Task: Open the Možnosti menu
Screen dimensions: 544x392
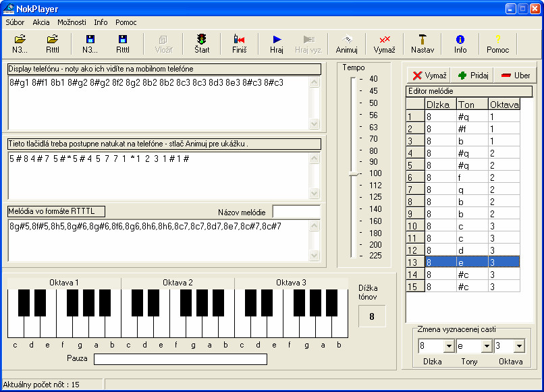Action: (x=72, y=22)
